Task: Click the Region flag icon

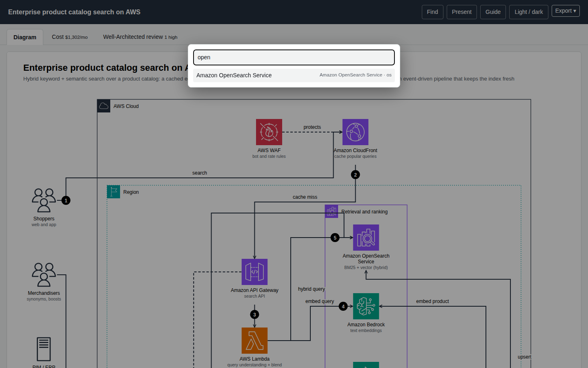Action: pos(114,192)
